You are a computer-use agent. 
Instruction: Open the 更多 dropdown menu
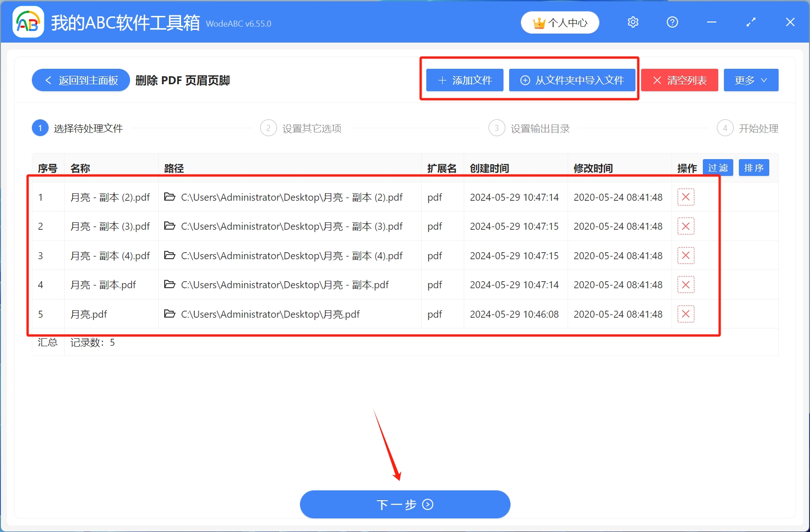[x=751, y=80]
